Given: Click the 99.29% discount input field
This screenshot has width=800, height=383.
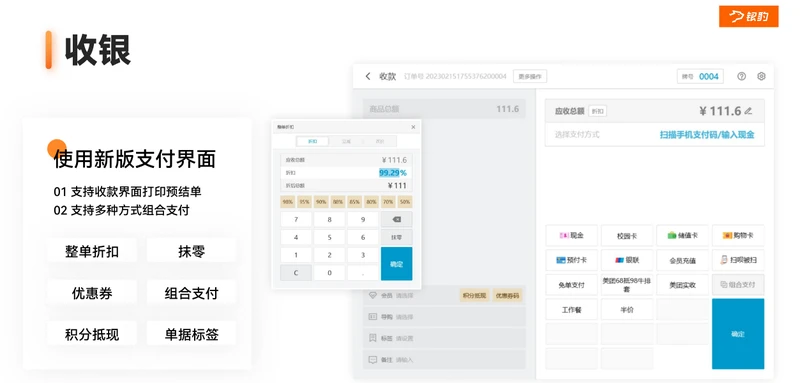Looking at the screenshot, I should tap(346, 173).
